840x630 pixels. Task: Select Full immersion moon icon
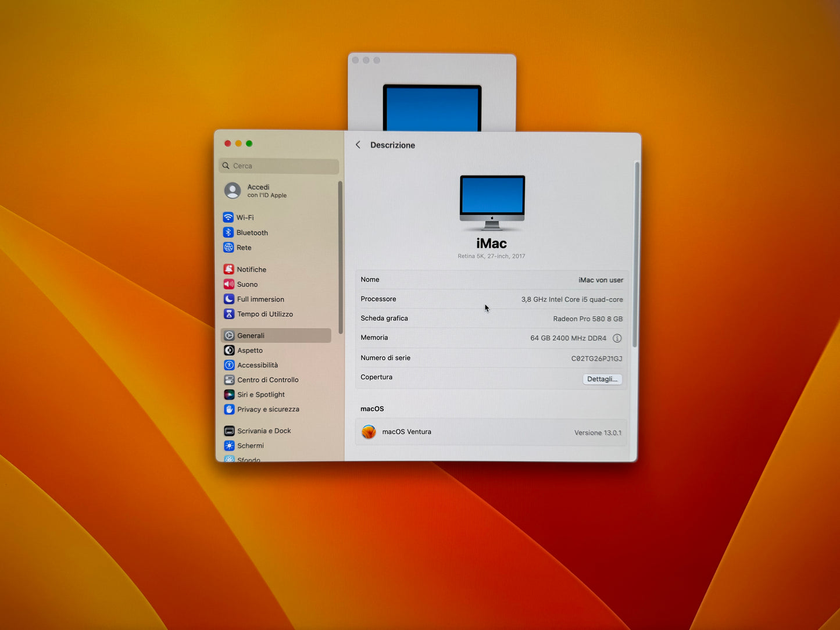[229, 299]
